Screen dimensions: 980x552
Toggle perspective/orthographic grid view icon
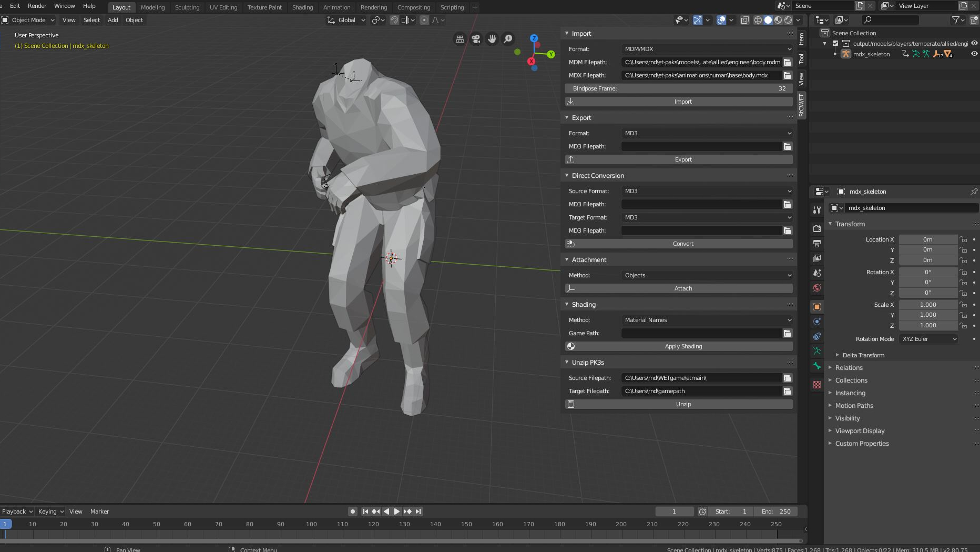(x=460, y=39)
